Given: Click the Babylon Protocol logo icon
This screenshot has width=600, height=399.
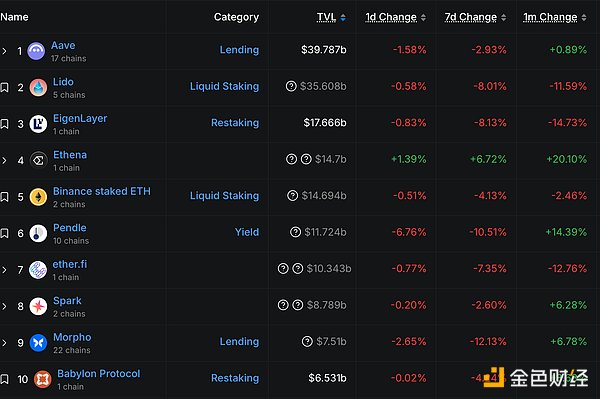Looking at the screenshot, I should point(42,379).
